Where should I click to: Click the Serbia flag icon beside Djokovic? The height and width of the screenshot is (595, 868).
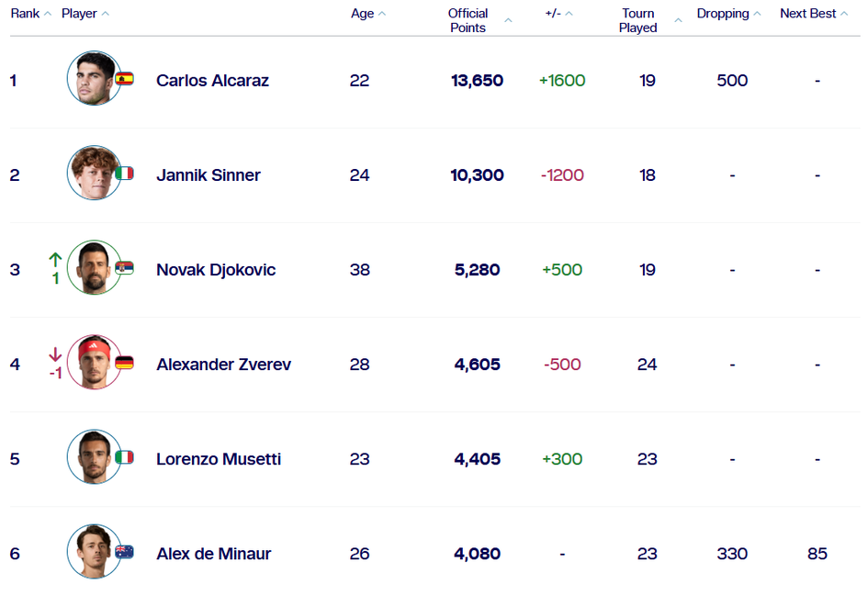click(x=125, y=268)
